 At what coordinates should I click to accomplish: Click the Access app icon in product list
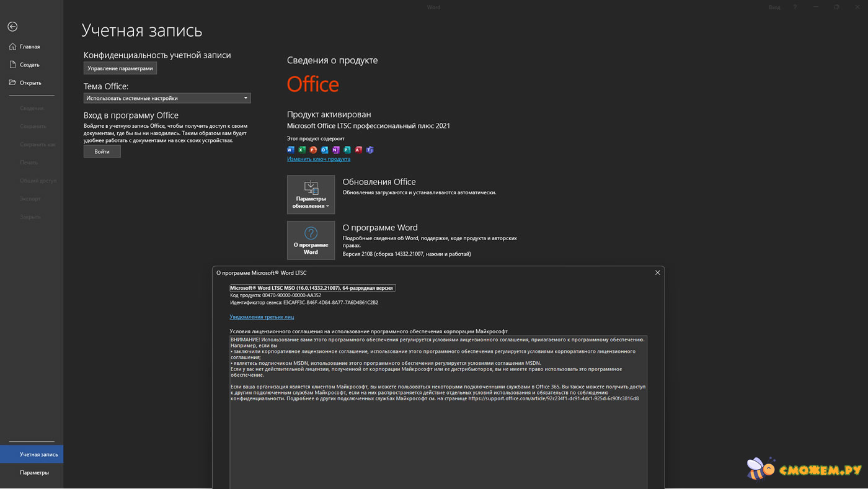[x=358, y=150]
